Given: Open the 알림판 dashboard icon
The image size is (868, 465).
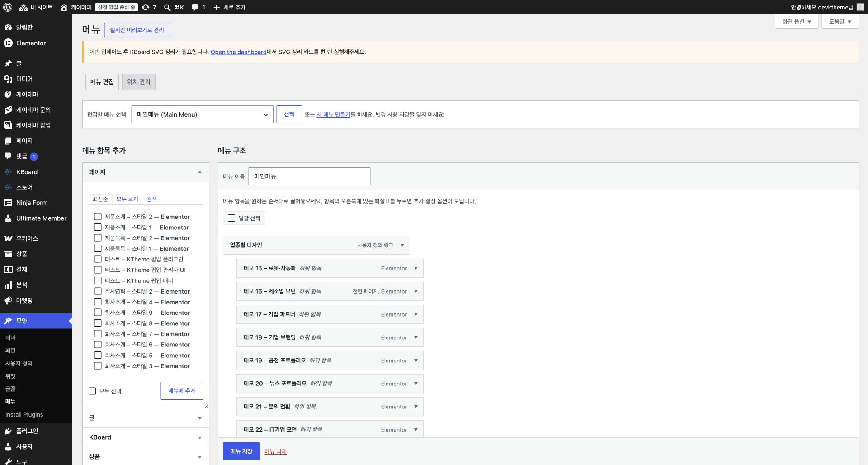Looking at the screenshot, I should coord(8,28).
